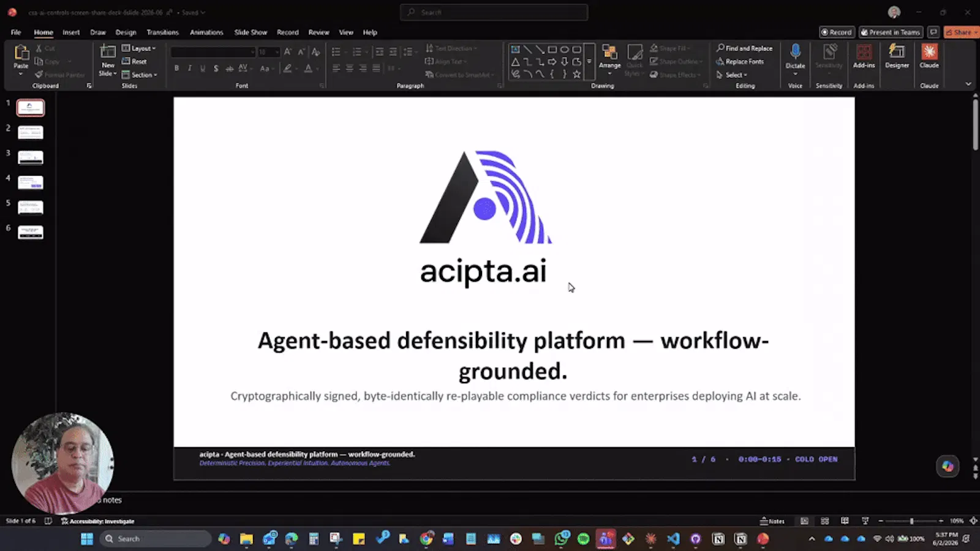Viewport: 980px width, 551px height.
Task: Increase font size
Action: pyautogui.click(x=288, y=52)
